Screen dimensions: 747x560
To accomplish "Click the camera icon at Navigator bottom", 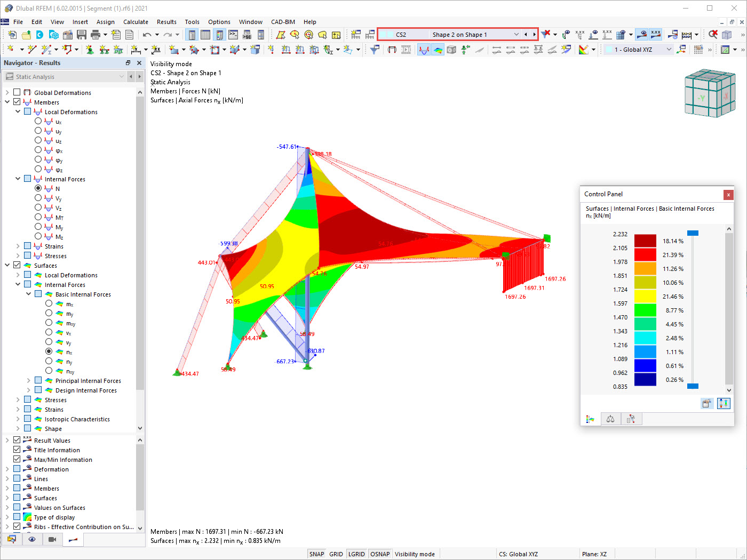I will (52, 539).
